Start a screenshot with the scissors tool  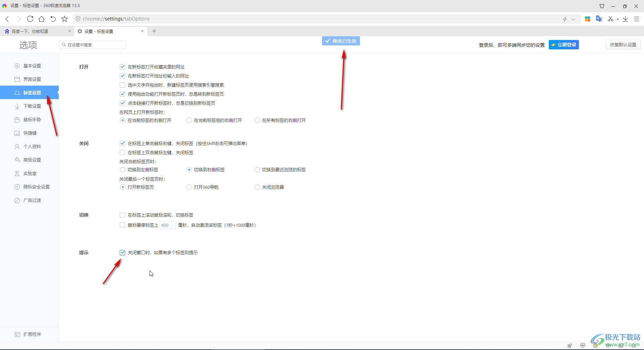tap(610, 19)
